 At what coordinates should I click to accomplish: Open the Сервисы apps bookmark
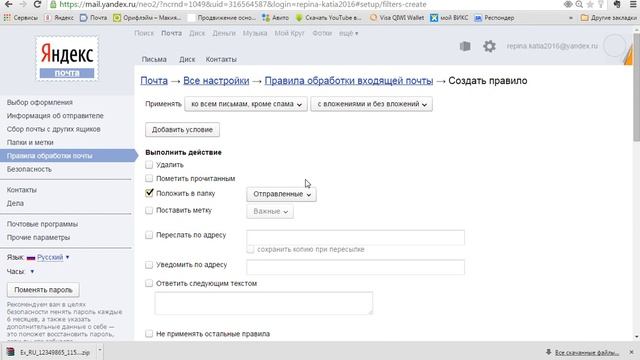[x=20, y=18]
